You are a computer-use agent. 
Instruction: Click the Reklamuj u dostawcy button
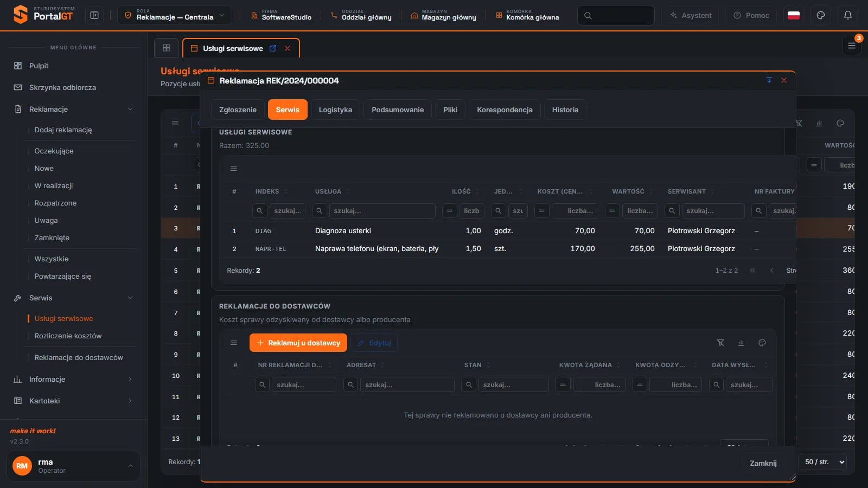point(298,343)
